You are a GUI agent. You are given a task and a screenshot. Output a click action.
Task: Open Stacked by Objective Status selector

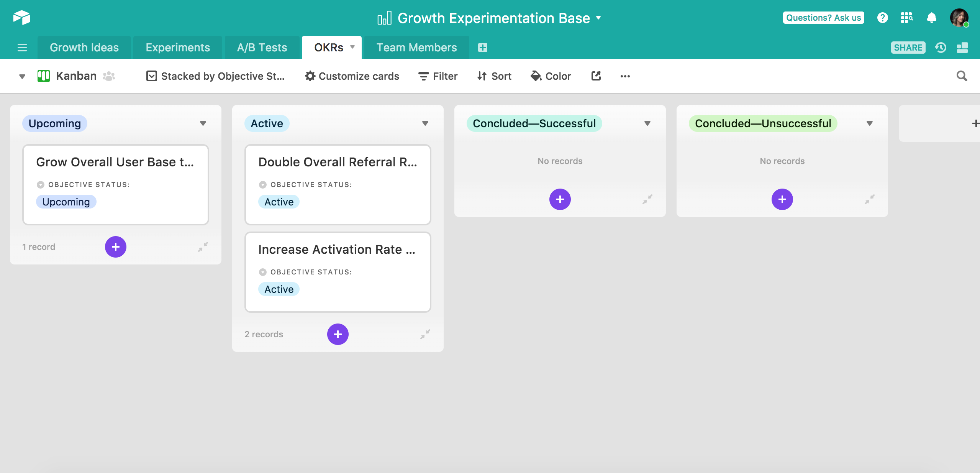coord(216,76)
